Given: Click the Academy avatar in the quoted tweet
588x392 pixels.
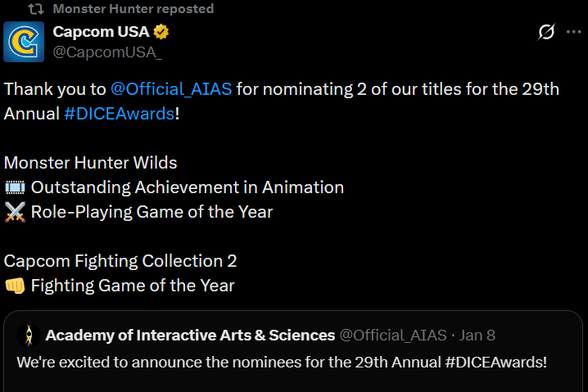Looking at the screenshot, I should 29,336.
